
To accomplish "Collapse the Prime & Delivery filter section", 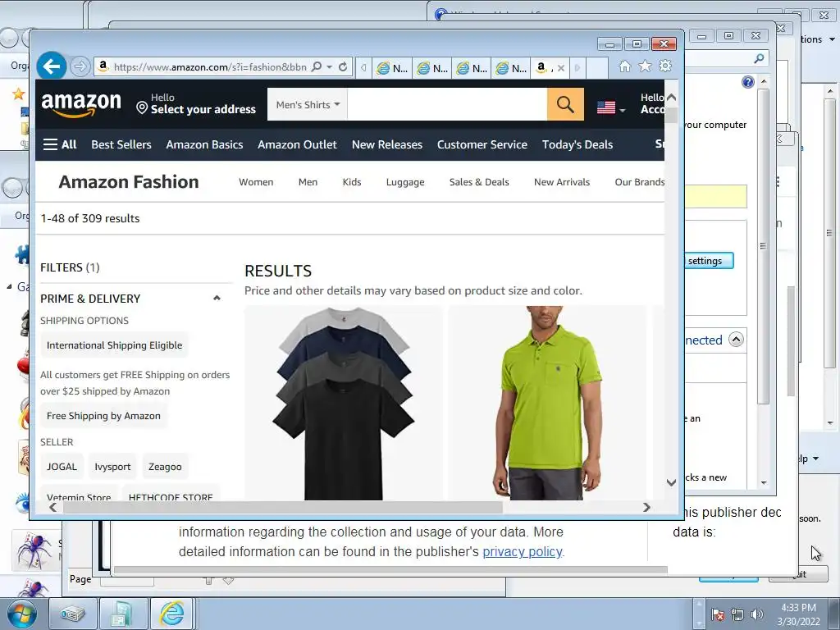I will click(x=217, y=299).
